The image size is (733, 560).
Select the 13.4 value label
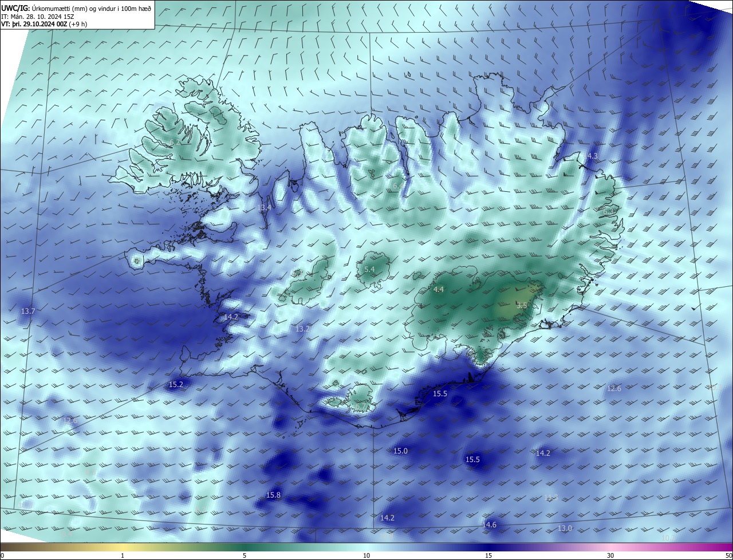(x=264, y=208)
